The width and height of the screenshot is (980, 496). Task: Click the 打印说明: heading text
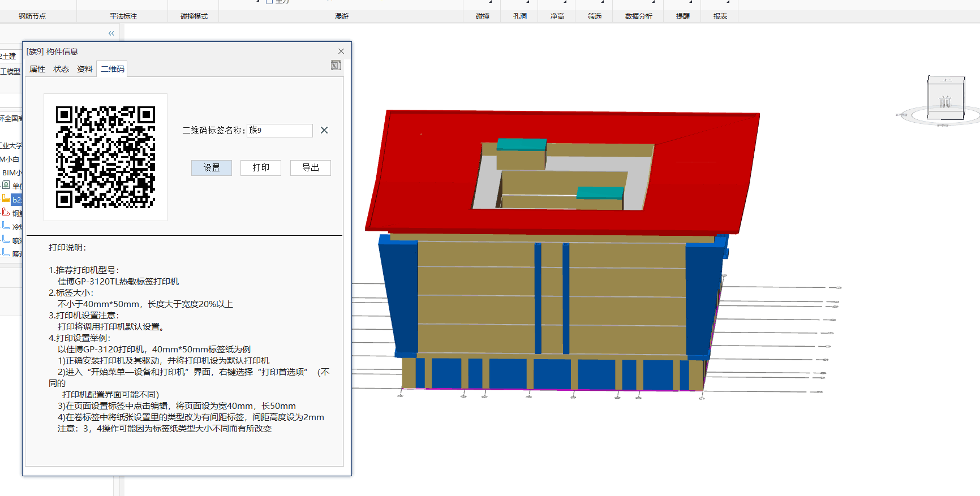[67, 248]
